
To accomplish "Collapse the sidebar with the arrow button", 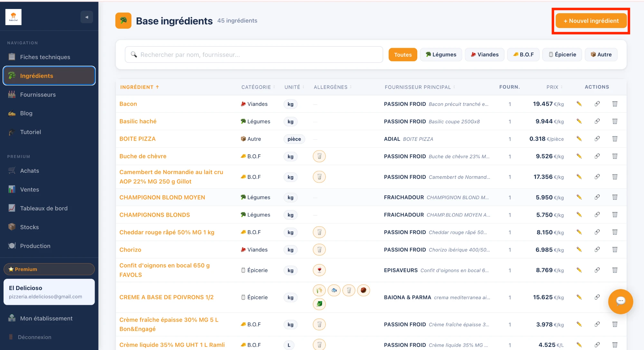I will (87, 17).
